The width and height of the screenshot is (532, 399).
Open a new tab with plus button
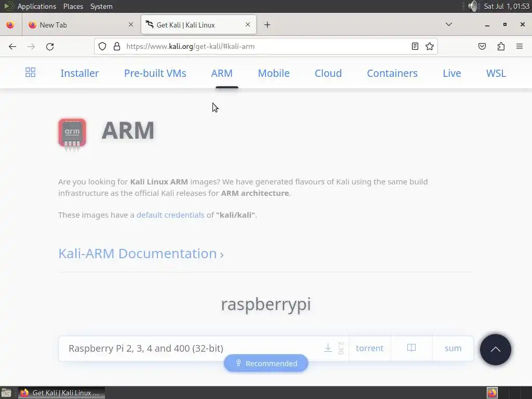point(268,25)
